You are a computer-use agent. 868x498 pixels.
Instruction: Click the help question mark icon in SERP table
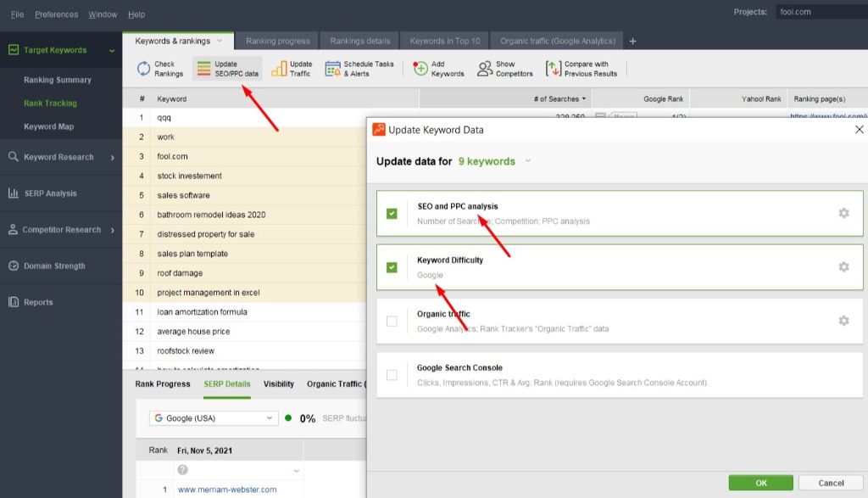click(x=183, y=470)
